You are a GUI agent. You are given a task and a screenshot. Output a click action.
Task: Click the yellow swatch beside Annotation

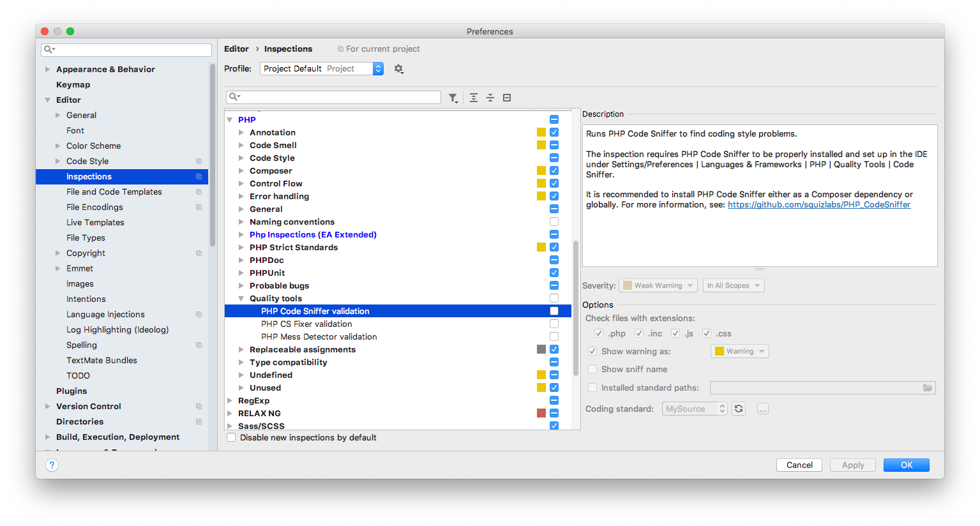[x=541, y=132]
